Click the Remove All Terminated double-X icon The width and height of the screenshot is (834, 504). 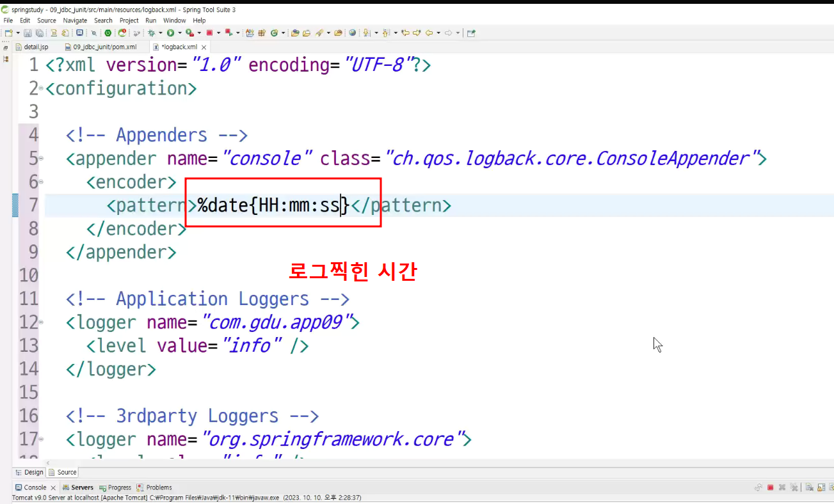(794, 487)
